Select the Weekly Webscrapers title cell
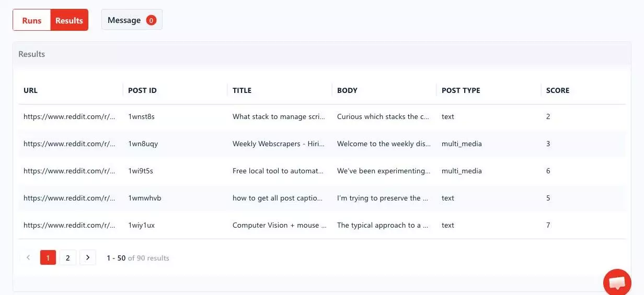Image resolution: width=644 pixels, height=295 pixels. (x=279, y=144)
